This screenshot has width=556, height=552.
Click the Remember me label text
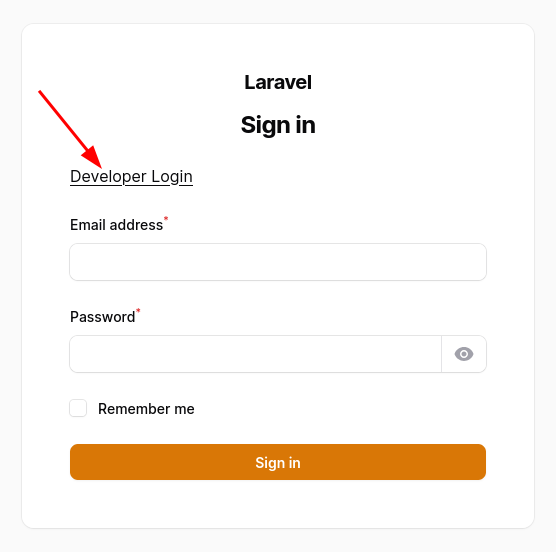(x=146, y=409)
